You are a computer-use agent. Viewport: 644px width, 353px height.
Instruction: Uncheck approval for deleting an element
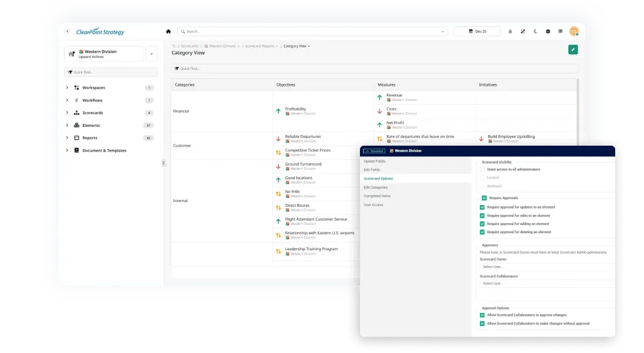point(482,232)
